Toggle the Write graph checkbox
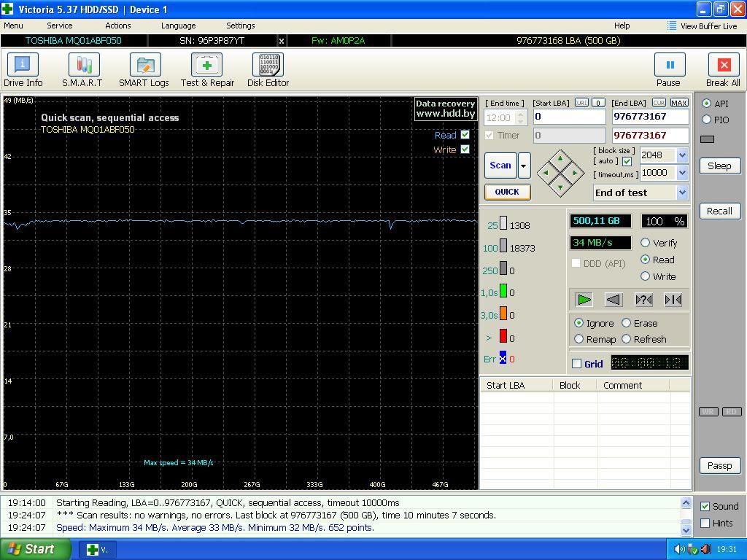This screenshot has width=747, height=560. coord(465,149)
